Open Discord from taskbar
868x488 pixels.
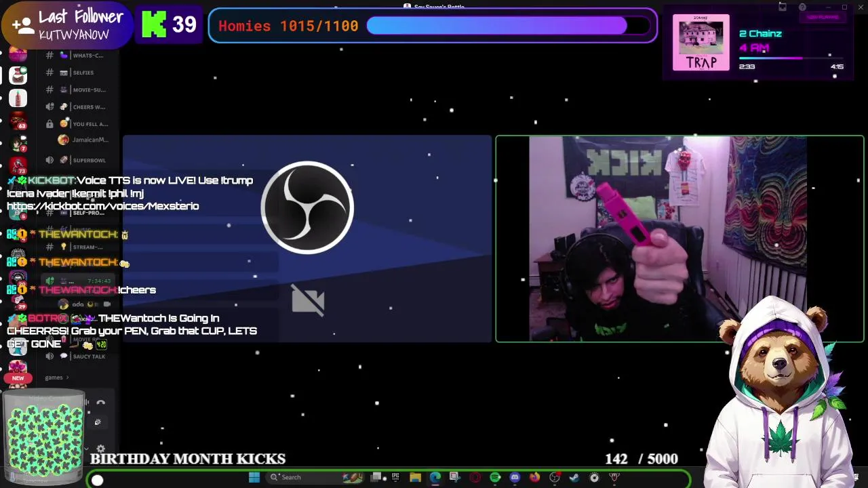[515, 477]
